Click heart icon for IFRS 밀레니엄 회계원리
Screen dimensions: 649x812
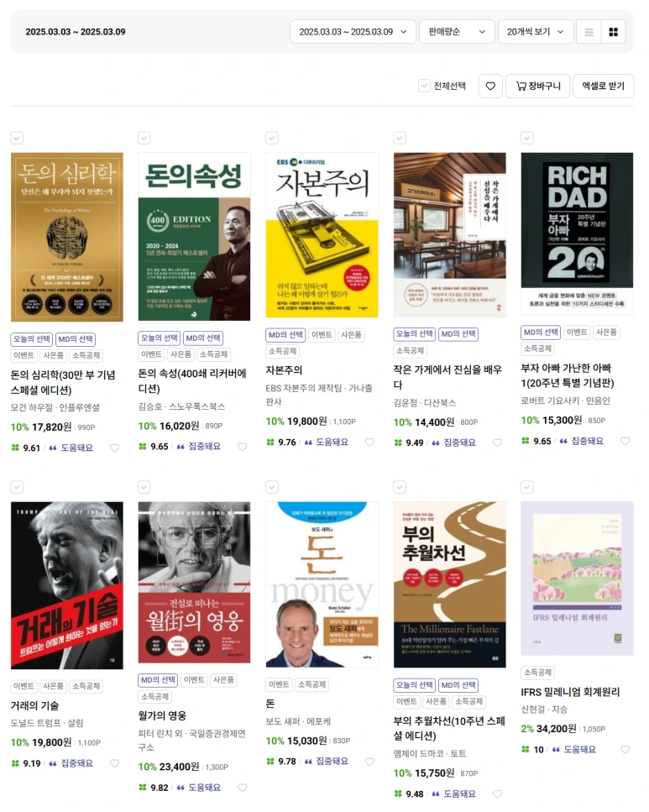(x=625, y=749)
